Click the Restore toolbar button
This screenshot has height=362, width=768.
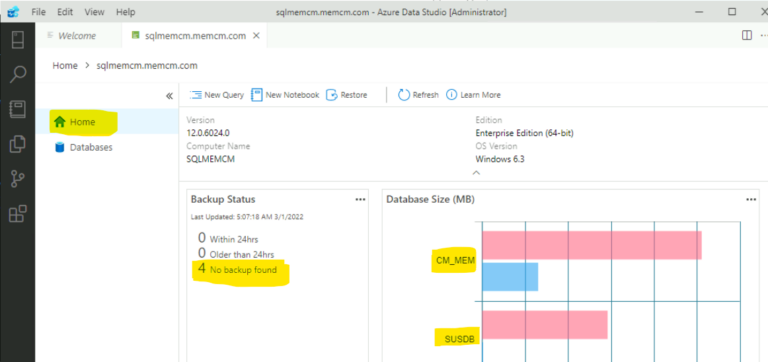click(x=347, y=95)
